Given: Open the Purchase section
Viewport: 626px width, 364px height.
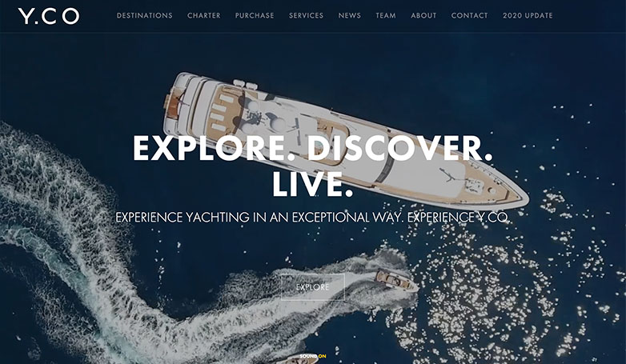Looking at the screenshot, I should 255,15.
